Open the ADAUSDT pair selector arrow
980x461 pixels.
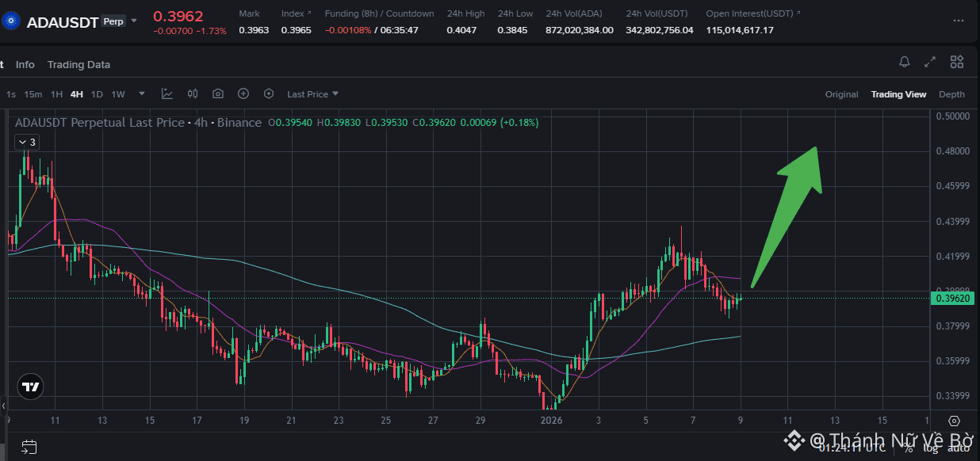134,21
